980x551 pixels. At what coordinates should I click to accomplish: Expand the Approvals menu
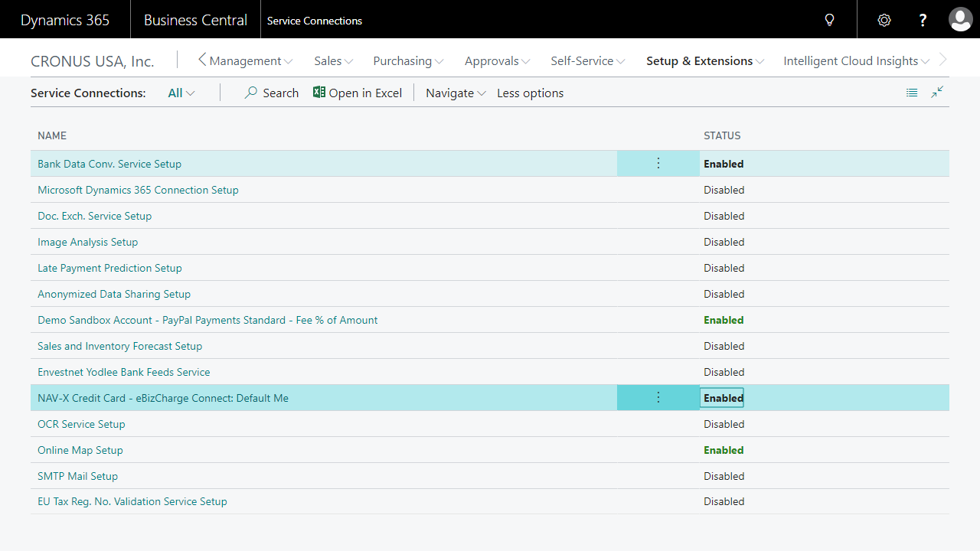coord(498,60)
